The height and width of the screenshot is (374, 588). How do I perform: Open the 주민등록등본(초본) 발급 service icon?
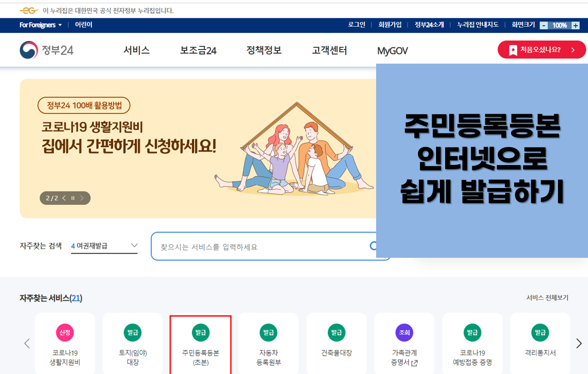(200, 343)
